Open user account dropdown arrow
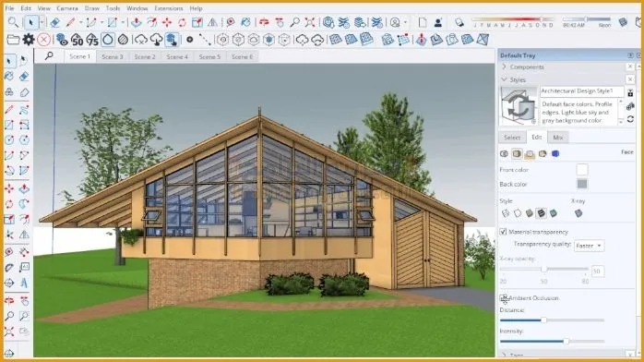 pyautogui.click(x=406, y=22)
